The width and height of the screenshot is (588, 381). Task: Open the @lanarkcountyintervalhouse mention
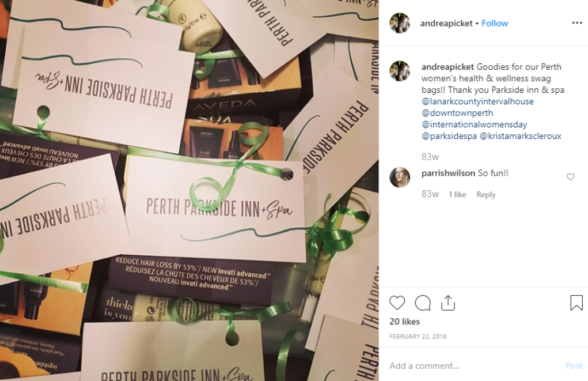(x=477, y=101)
